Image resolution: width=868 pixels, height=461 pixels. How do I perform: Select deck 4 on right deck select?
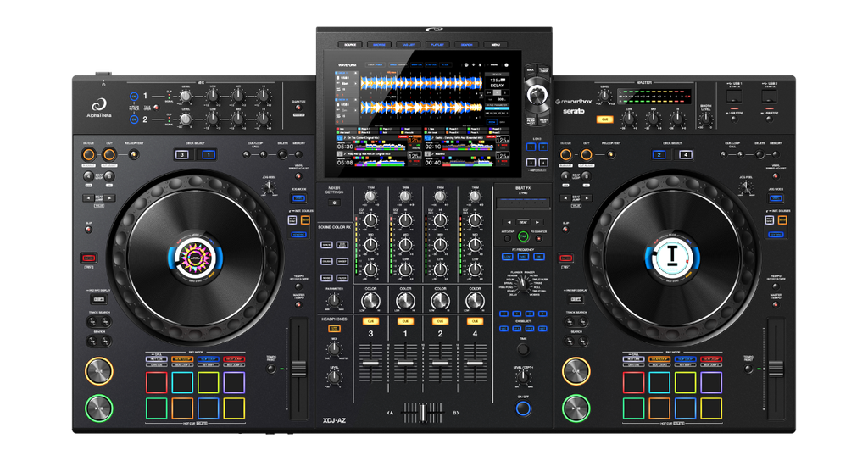[685, 154]
